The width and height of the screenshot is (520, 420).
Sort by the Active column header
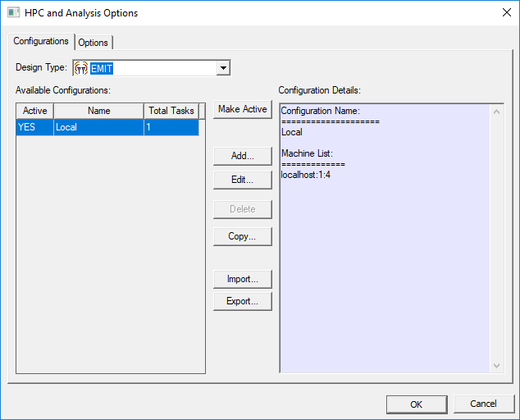point(34,111)
